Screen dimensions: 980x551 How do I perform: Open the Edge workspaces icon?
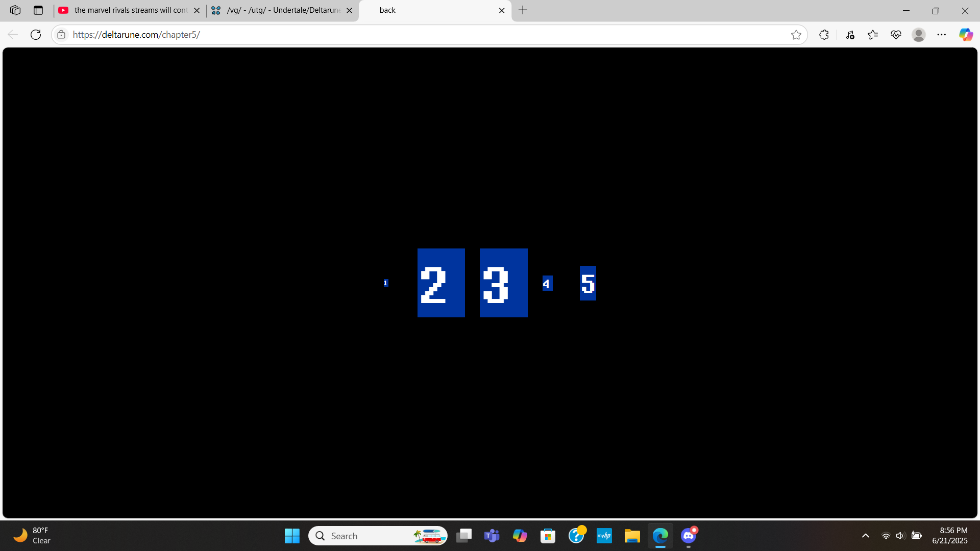15,10
